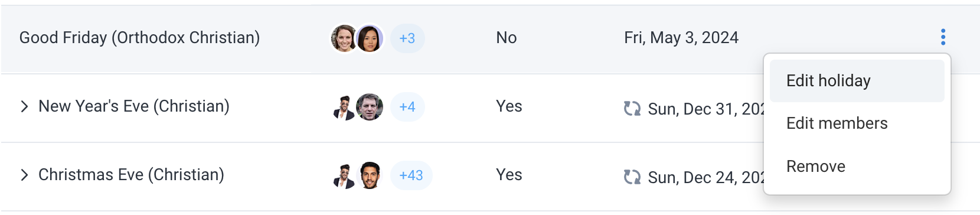
Task: Click the recurring icon beside Dec 31 date
Action: (632, 109)
